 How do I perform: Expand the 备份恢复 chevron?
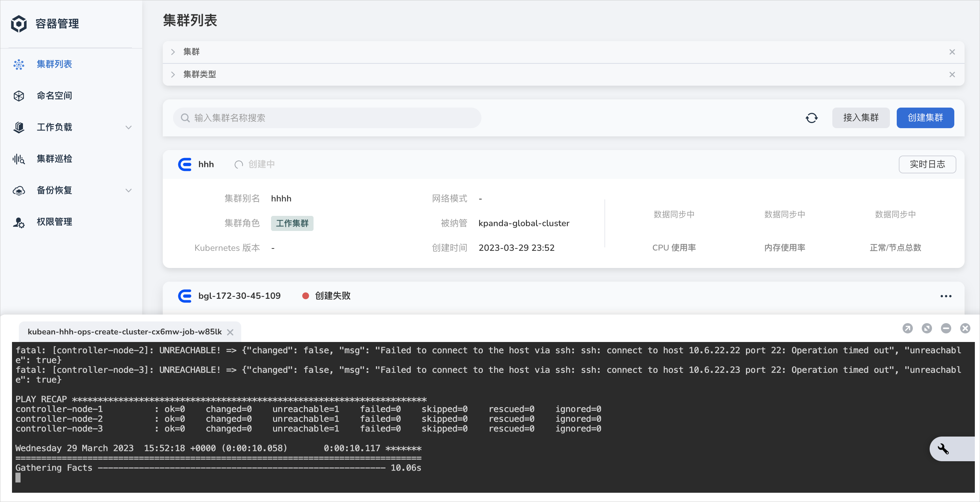tap(128, 191)
